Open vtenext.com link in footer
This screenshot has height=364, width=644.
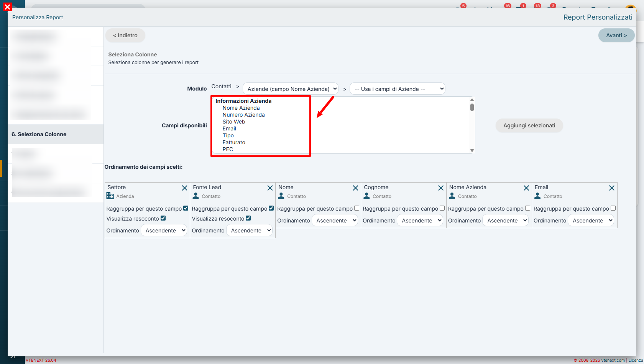(x=613, y=360)
